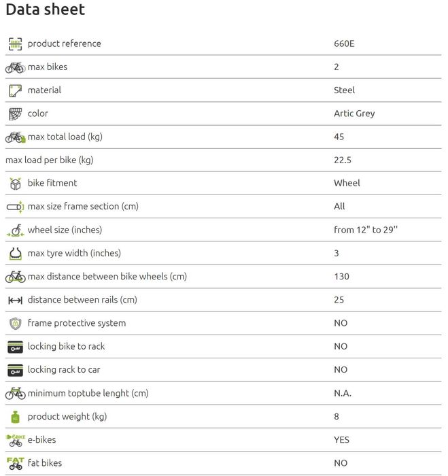This screenshot has height=476, width=448.
Task: Click the fat bikes icon
Action: pos(15,463)
